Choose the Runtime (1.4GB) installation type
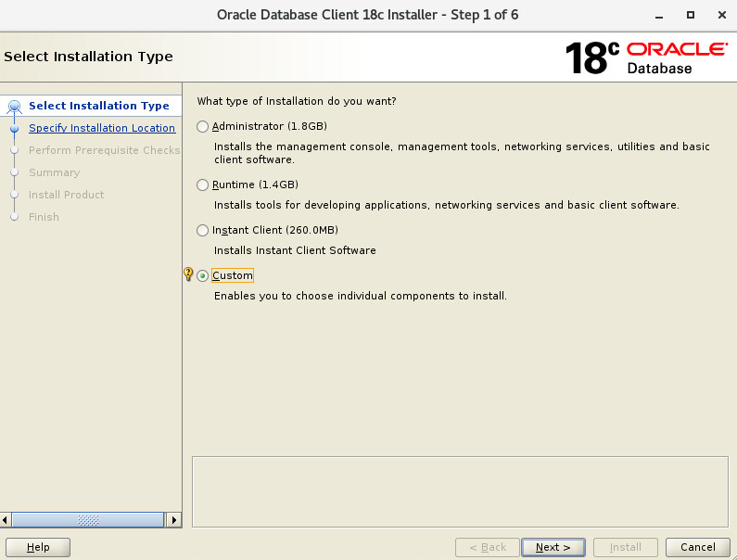 point(202,185)
